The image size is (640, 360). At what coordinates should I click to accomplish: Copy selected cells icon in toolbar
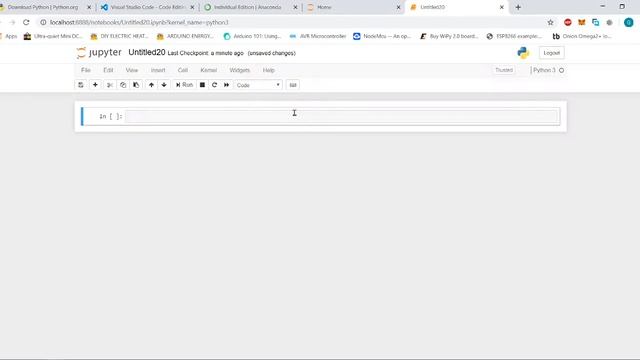click(x=123, y=85)
